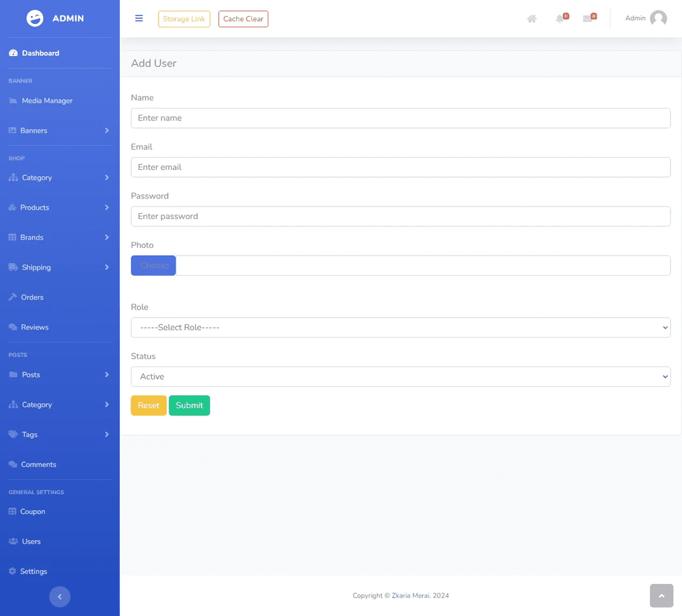This screenshot has width=682, height=616.
Task: Go to Orders in the sidebar
Action: click(32, 297)
